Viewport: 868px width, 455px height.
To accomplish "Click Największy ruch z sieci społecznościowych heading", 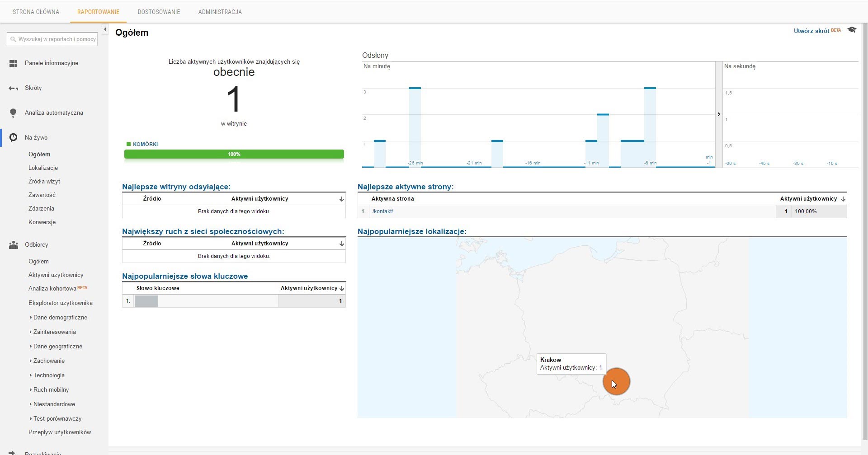I will click(203, 231).
